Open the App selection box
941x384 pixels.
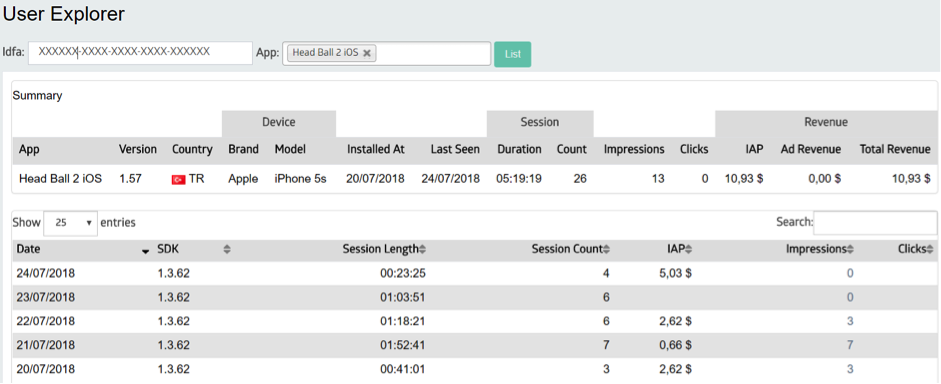[x=386, y=53]
